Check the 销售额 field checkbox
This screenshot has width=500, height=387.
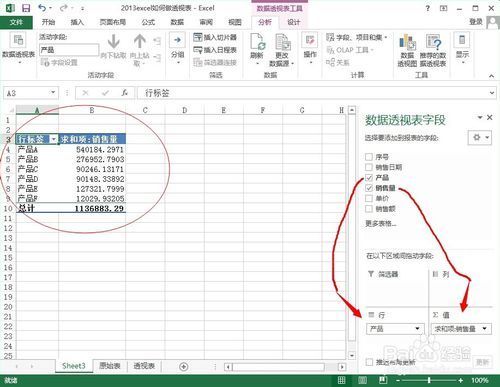[x=369, y=209]
